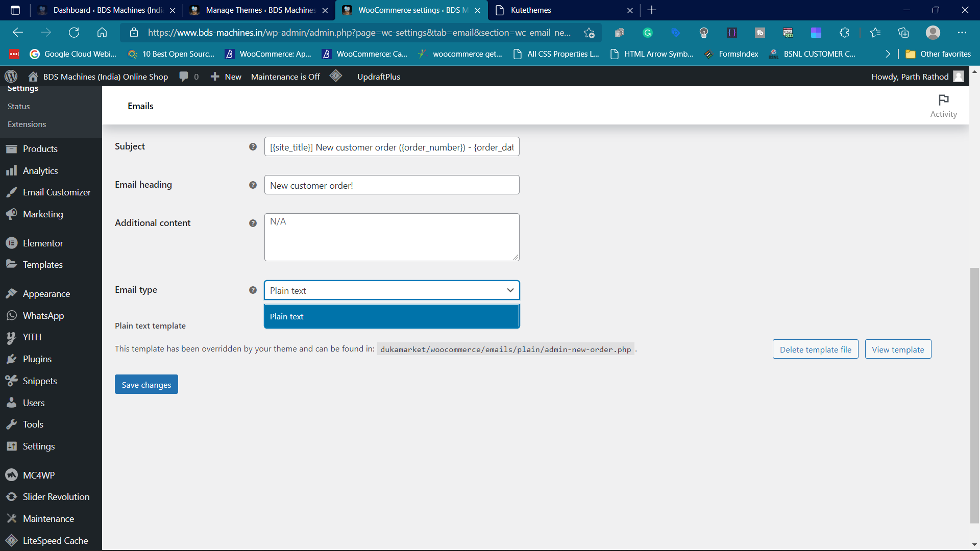The height and width of the screenshot is (551, 980).
Task: Click View template button
Action: pyautogui.click(x=898, y=349)
